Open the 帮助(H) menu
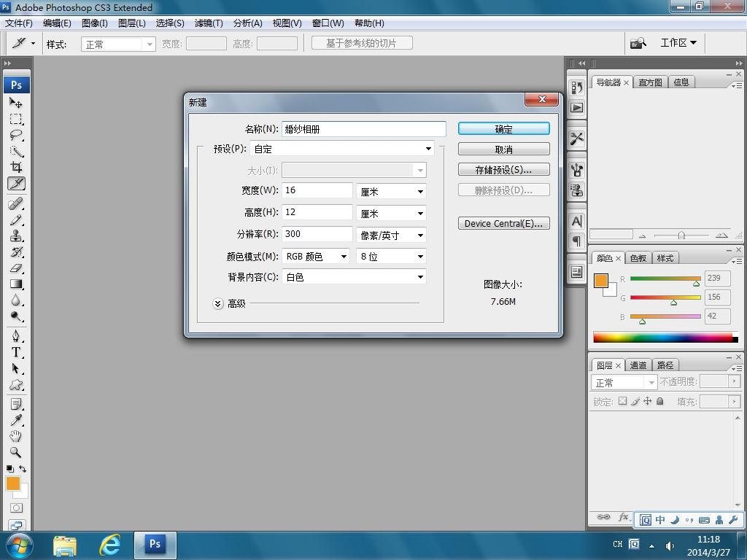The width and height of the screenshot is (747, 560). coord(369,23)
